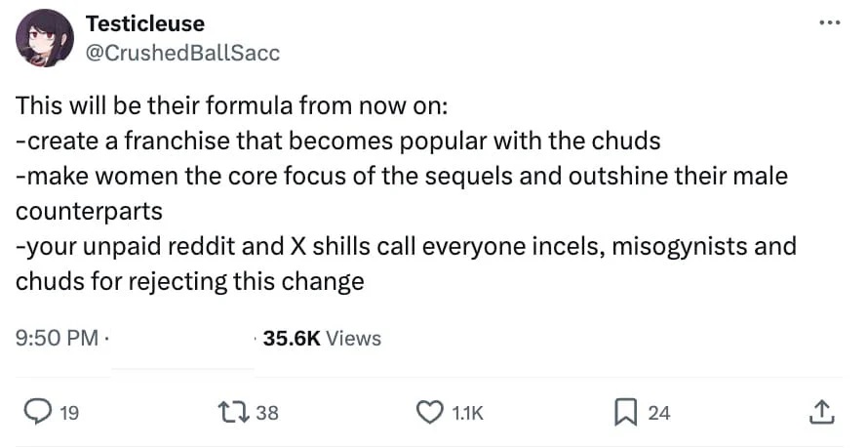Click the line about 'unpaid reddit and X shills'
This screenshot has width=868, height=448.
(406, 246)
